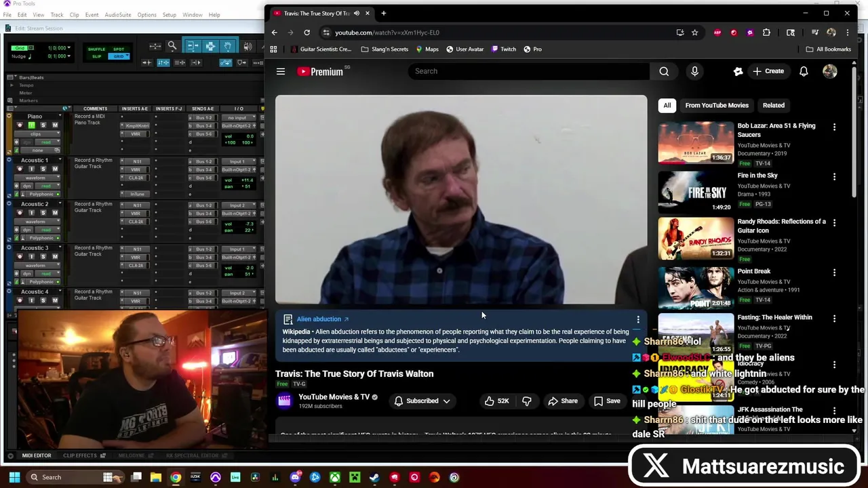The height and width of the screenshot is (488, 868).
Task: Open YouTube hamburger guide menu
Action: pos(281,71)
